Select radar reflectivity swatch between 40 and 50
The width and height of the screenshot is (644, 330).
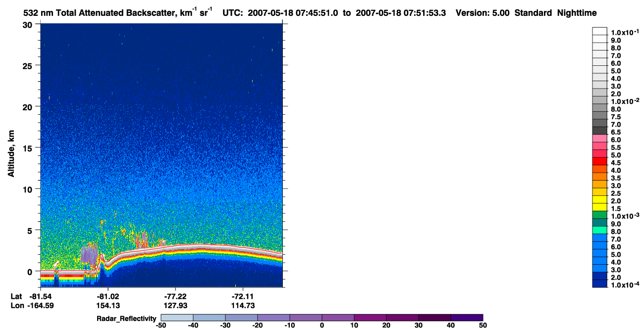point(467,317)
